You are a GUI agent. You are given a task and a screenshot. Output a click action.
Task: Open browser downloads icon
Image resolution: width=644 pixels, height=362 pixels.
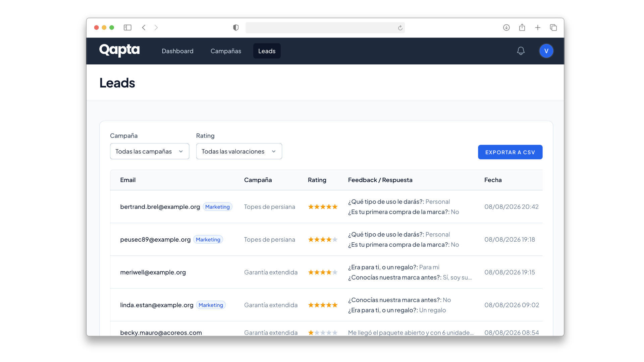pos(506,27)
